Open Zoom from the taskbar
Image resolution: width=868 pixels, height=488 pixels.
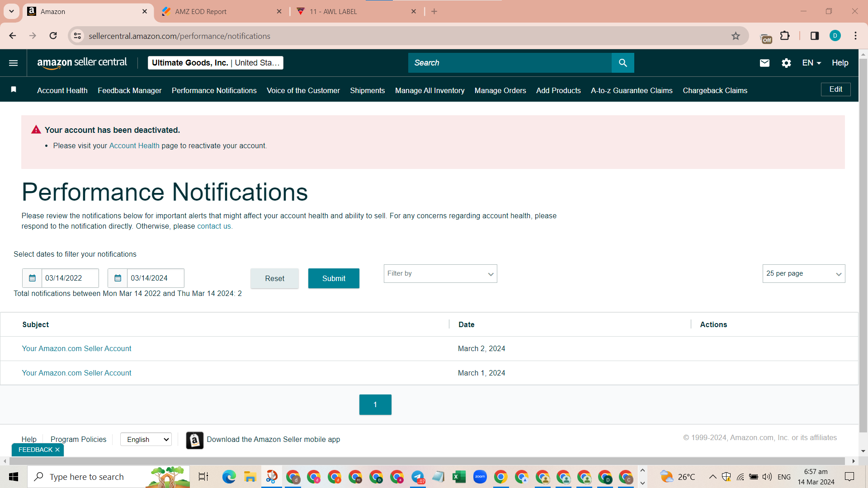(480, 477)
